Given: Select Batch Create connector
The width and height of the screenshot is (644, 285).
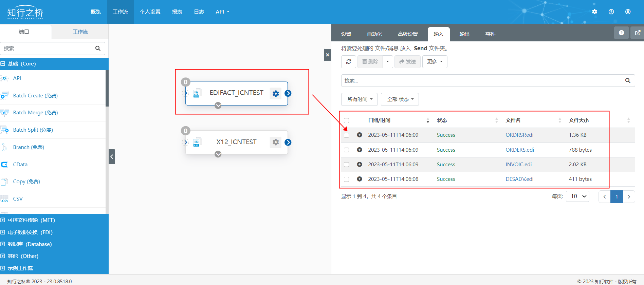Looking at the screenshot, I should coord(53,96).
